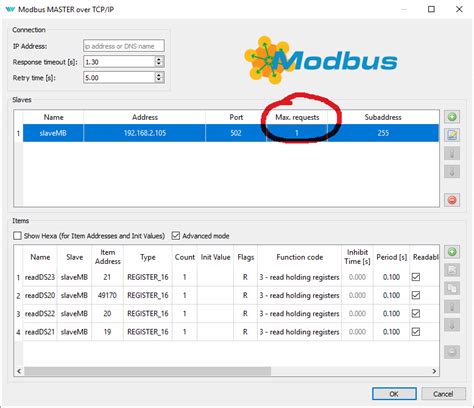Uncheck Readable for readDS23
The image size is (474, 408).
416,277
